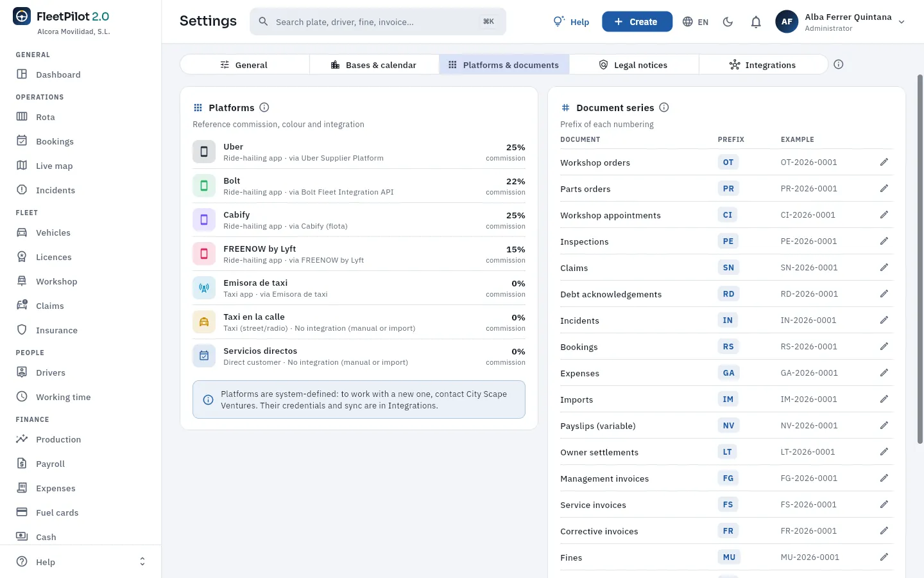
Task: Show info for Document series heading
Action: tap(664, 107)
